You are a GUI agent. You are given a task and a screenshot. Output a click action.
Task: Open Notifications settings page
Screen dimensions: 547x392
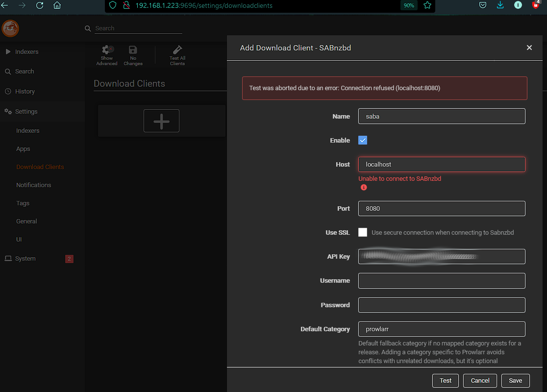[33, 185]
